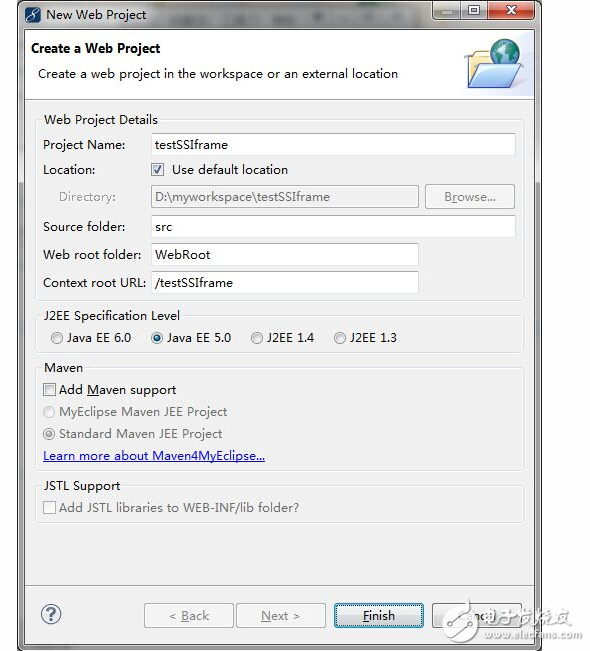590x651 pixels.
Task: Open help via the question mark icon
Action: point(51,614)
